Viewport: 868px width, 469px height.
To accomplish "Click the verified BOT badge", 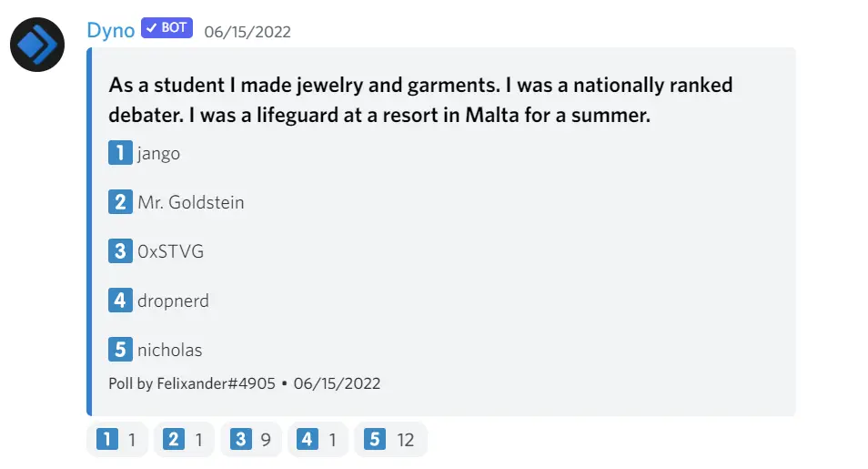I will pos(167,28).
